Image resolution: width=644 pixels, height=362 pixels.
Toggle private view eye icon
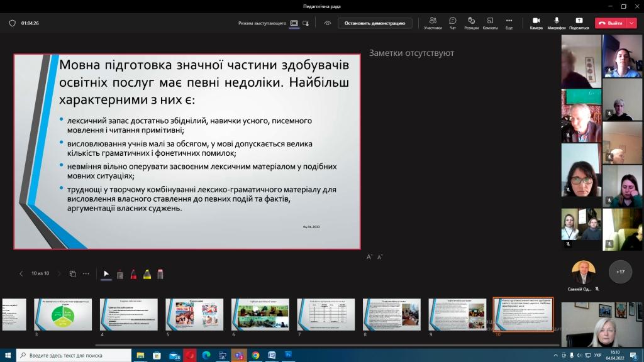pyautogui.click(x=328, y=23)
